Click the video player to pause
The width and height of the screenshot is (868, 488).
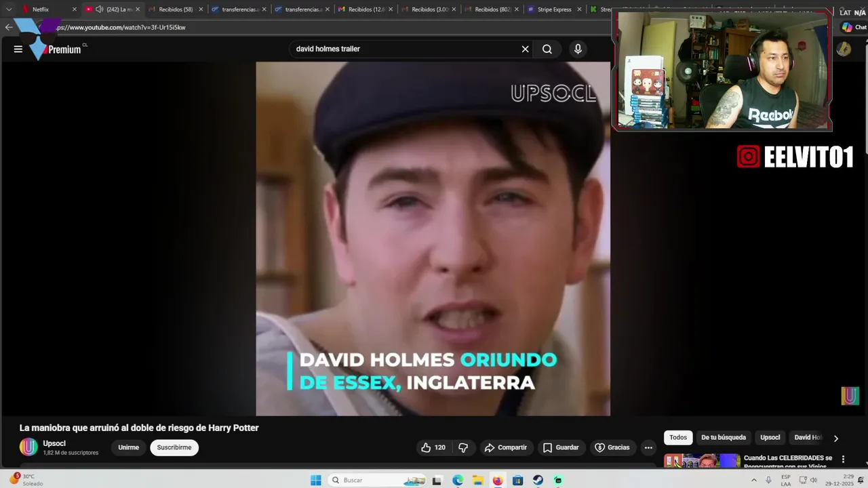click(433, 239)
